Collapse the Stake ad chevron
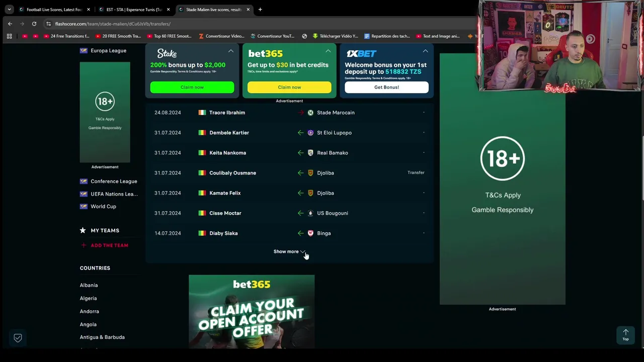This screenshot has width=644, height=362. coord(231,51)
